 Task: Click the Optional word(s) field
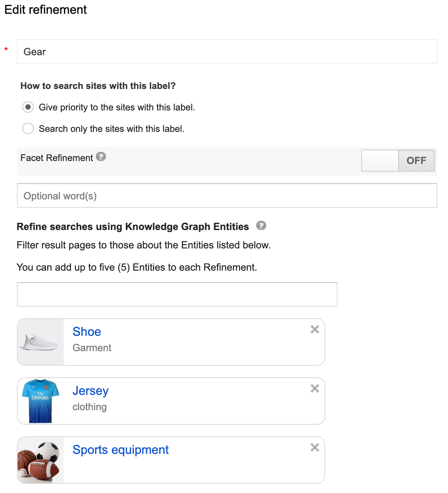[x=227, y=196]
